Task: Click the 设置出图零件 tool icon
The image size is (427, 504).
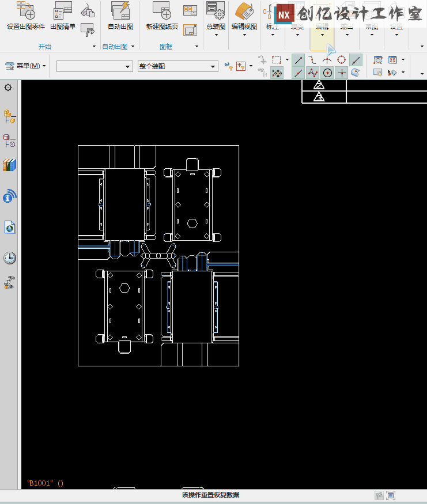Action: [25, 10]
